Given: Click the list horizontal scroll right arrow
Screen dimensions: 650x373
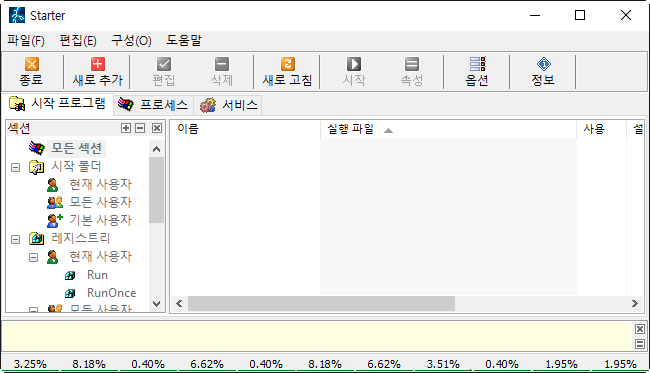Looking at the screenshot, I should coord(635,304).
